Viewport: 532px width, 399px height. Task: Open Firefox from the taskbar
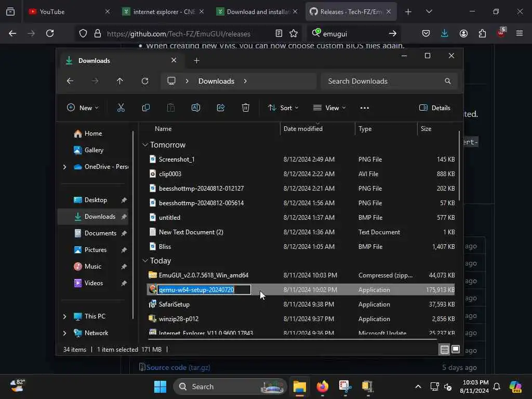coord(322,387)
